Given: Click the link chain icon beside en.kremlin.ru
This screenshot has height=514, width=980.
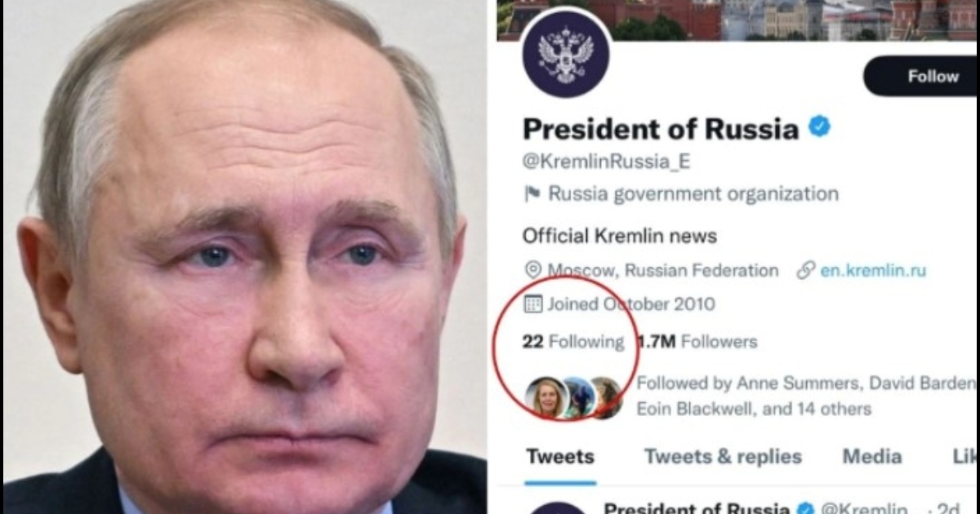Looking at the screenshot, I should pos(806,270).
